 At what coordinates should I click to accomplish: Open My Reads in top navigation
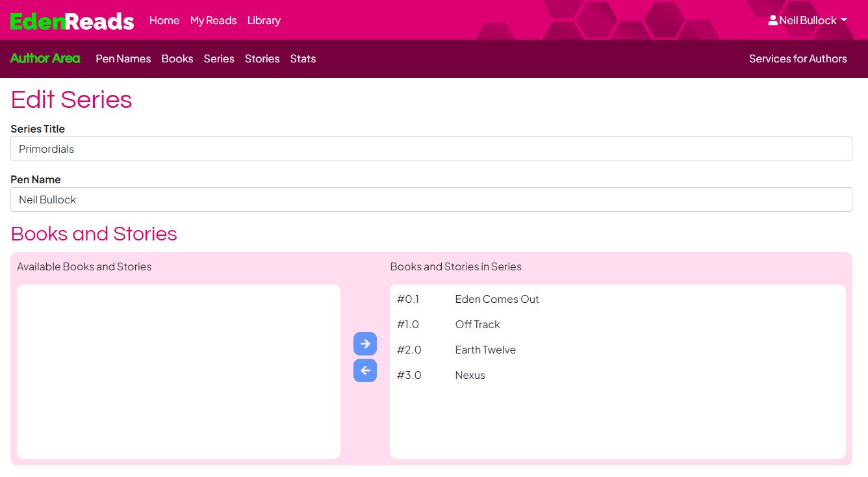coord(213,20)
